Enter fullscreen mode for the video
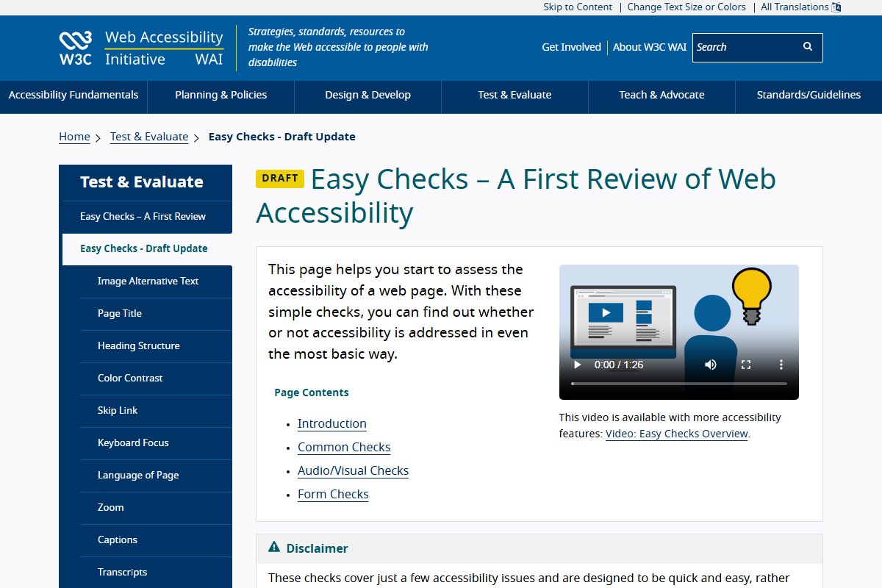 [x=746, y=365]
